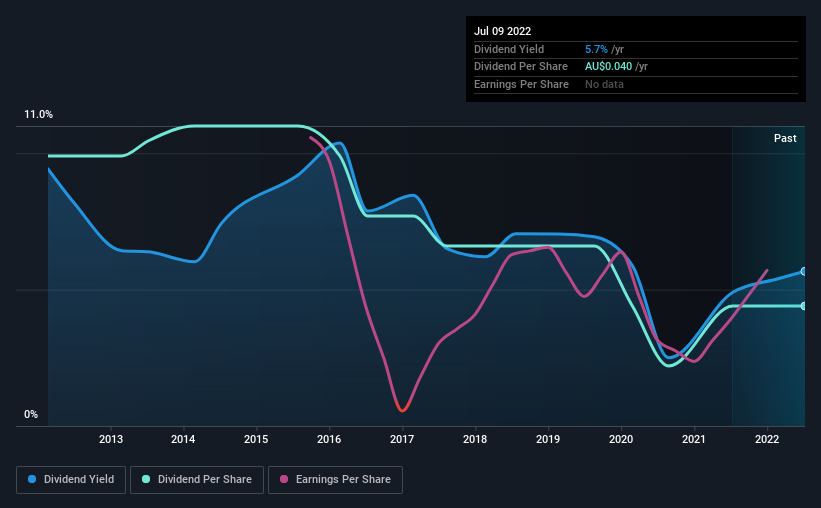Click the blue Dividend Yield legend dot

coord(32,479)
